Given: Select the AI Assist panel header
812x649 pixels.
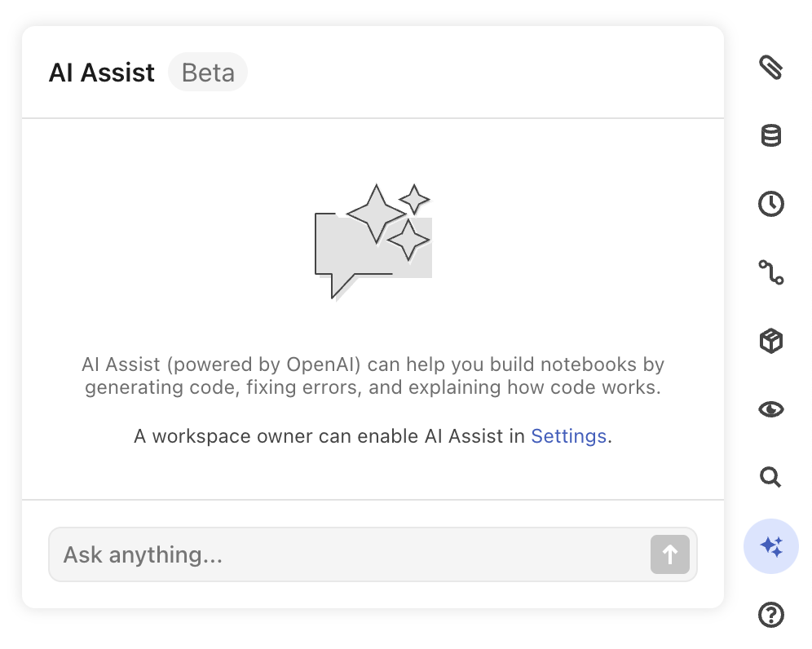Looking at the screenshot, I should click(x=101, y=73).
